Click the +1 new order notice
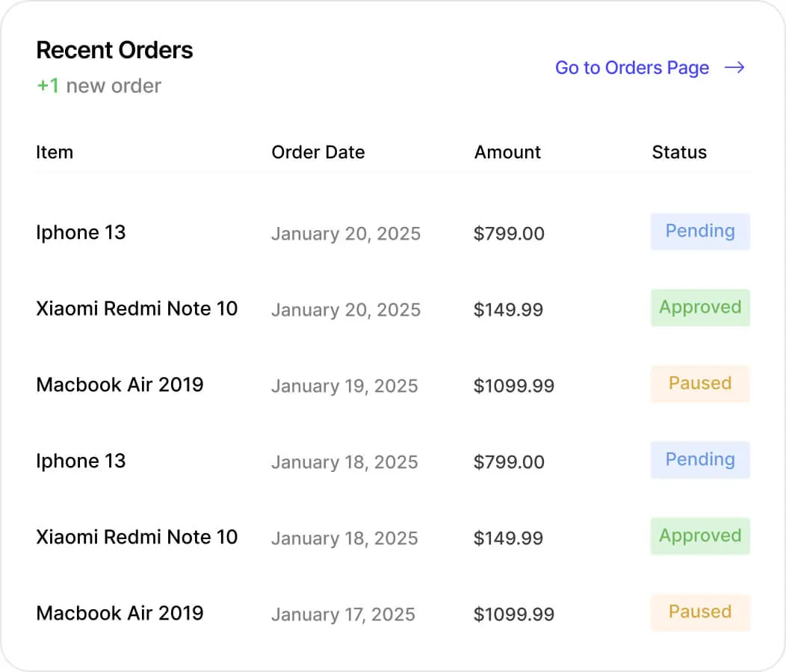Screen dimensions: 786x672 click(x=99, y=86)
